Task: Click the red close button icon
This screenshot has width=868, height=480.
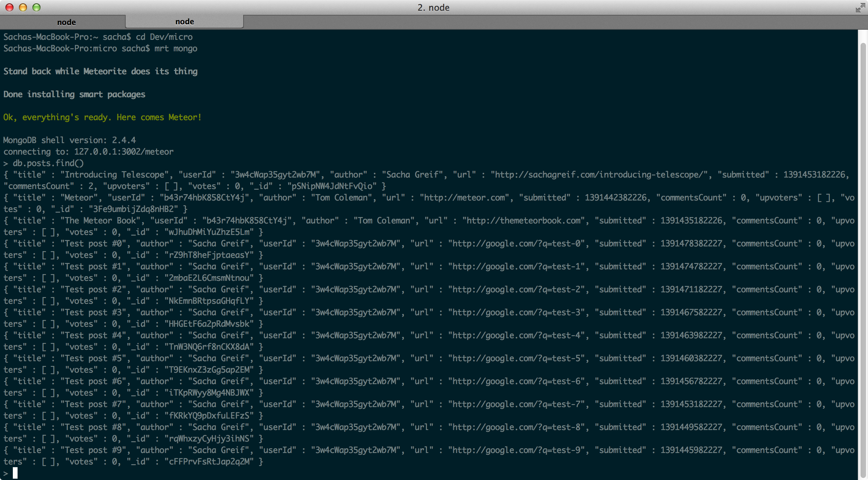Action: click(8, 8)
